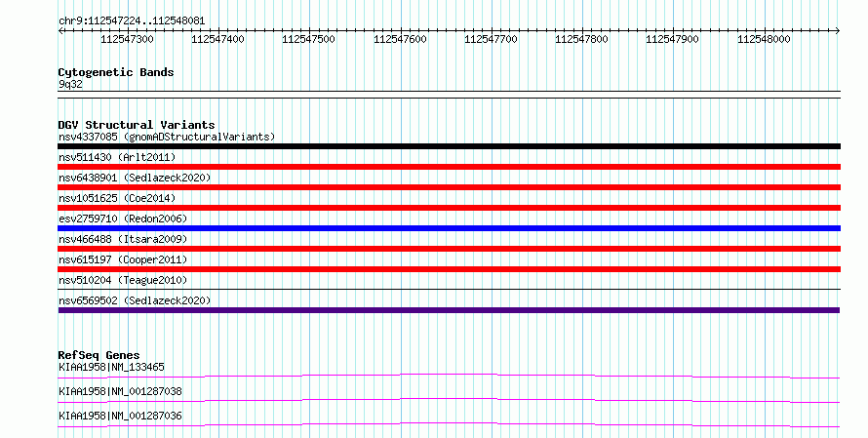Viewport: 868px width, 438px height.
Task: Click the left arrow of the ruler
Action: coord(60,31)
